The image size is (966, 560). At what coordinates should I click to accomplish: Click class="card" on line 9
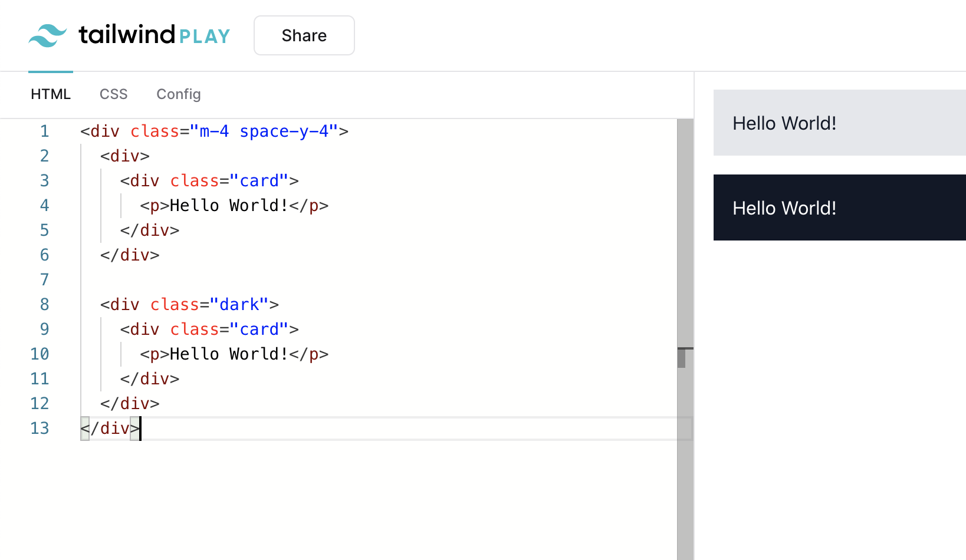coord(229,330)
